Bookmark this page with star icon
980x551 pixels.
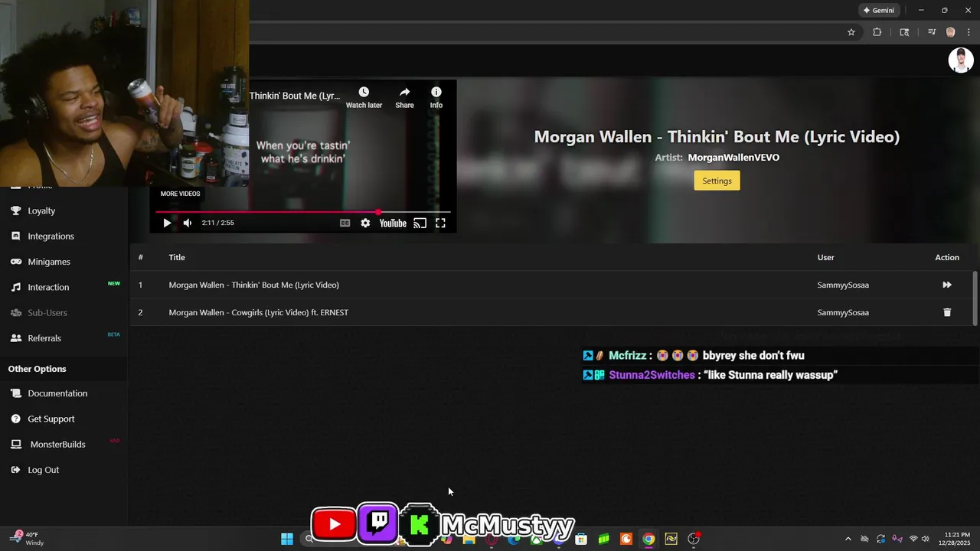pyautogui.click(x=851, y=32)
